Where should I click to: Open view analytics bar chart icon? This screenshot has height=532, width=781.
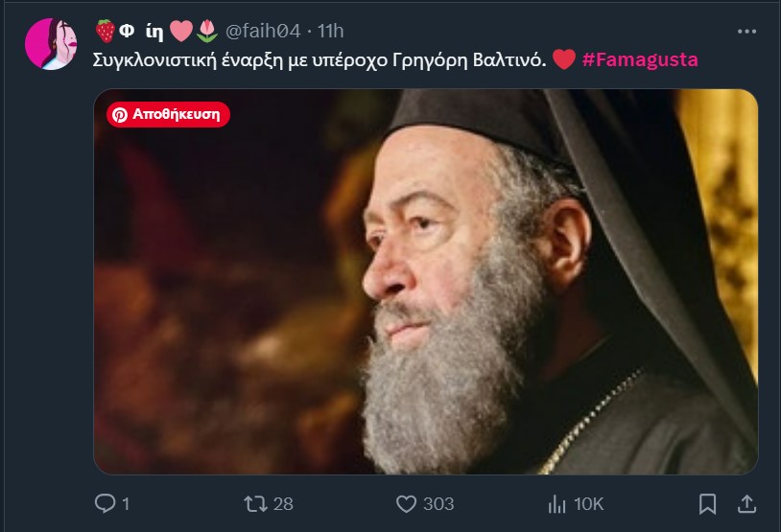pyautogui.click(x=557, y=503)
